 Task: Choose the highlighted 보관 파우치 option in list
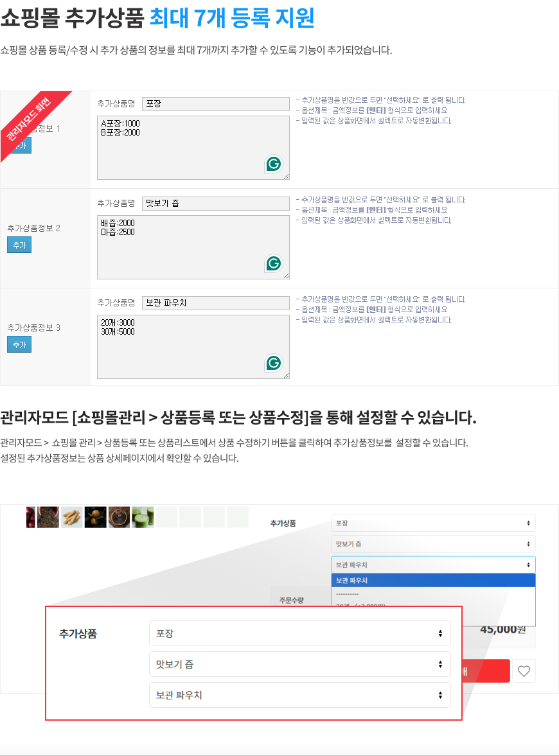(x=433, y=581)
